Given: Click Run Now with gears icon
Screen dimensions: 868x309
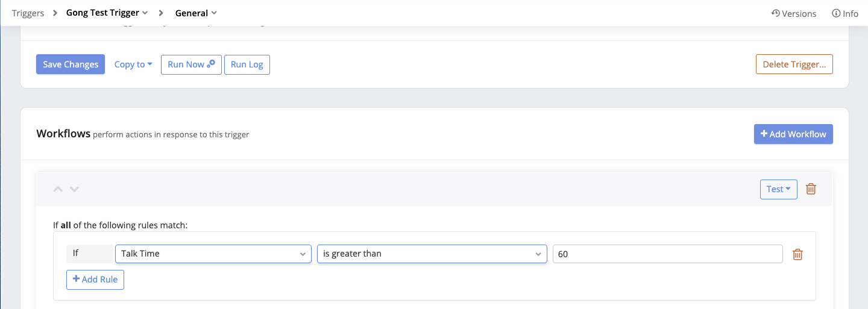Looking at the screenshot, I should coord(191,64).
